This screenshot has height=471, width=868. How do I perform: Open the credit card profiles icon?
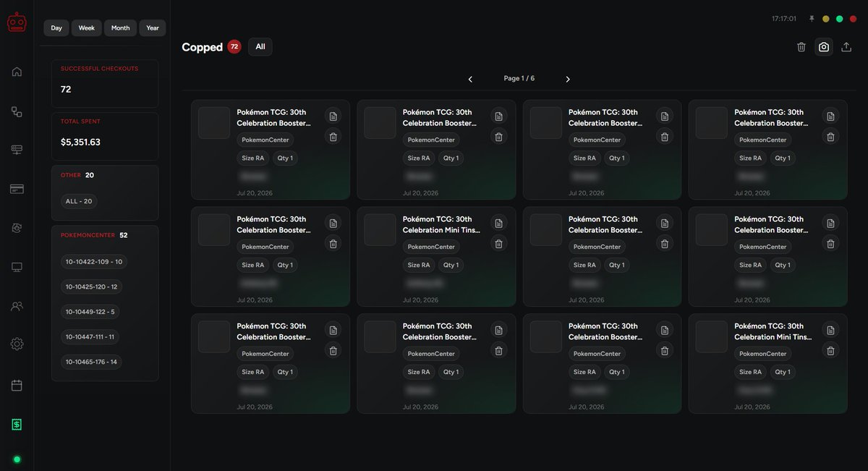click(17, 189)
